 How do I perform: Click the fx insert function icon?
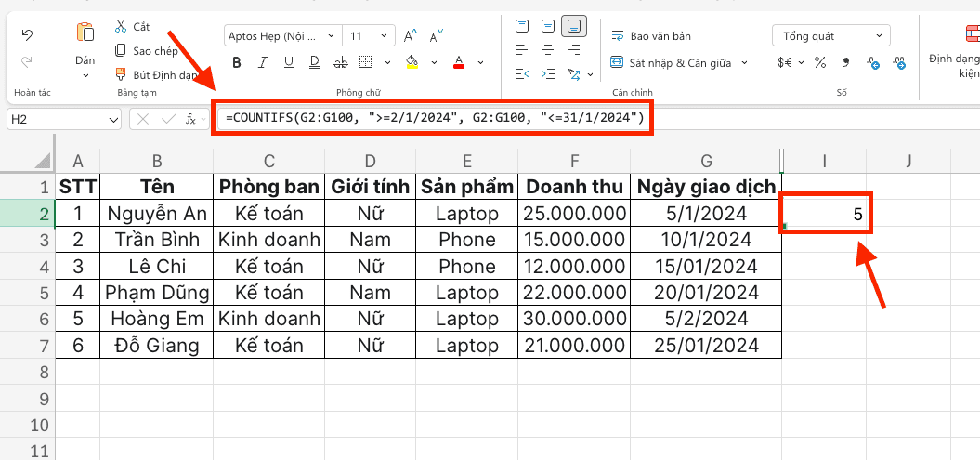pos(191,119)
